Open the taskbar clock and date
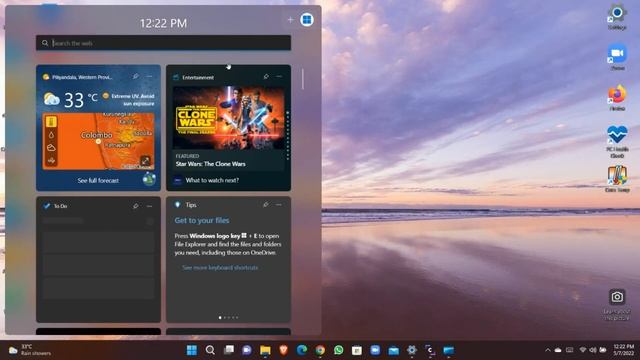Viewport: 640px width, 360px height. [x=623, y=350]
